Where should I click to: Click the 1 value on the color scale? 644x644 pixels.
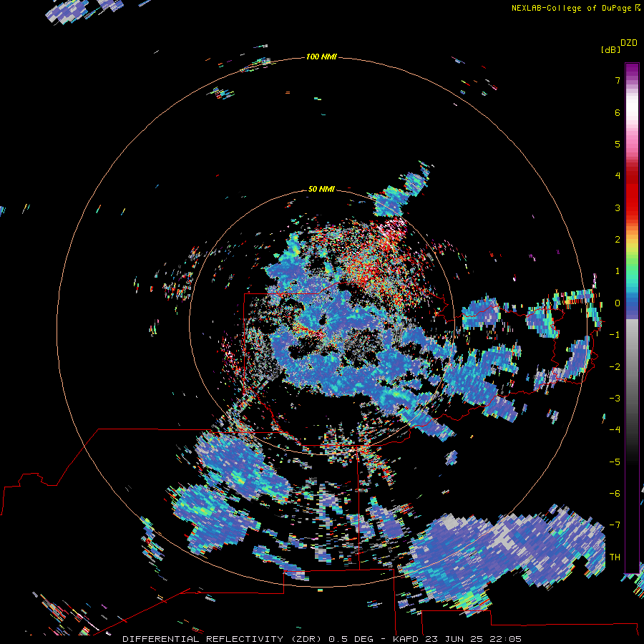tap(618, 271)
